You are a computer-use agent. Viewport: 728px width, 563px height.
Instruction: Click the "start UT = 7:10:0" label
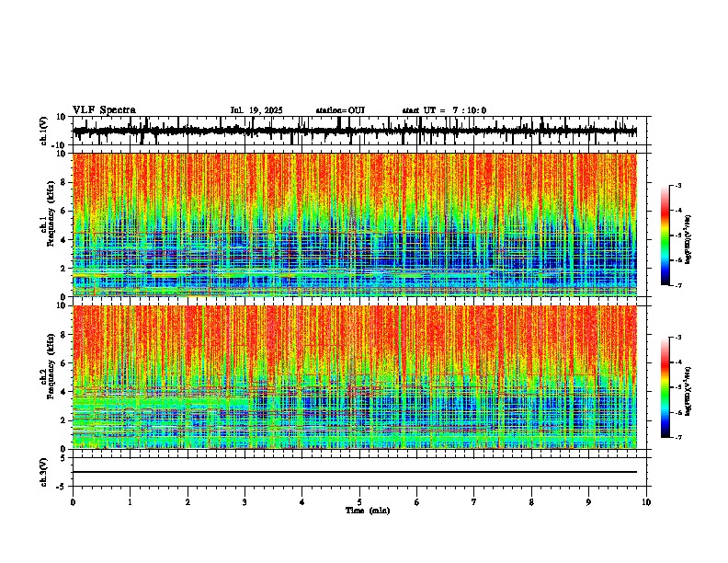(x=444, y=110)
